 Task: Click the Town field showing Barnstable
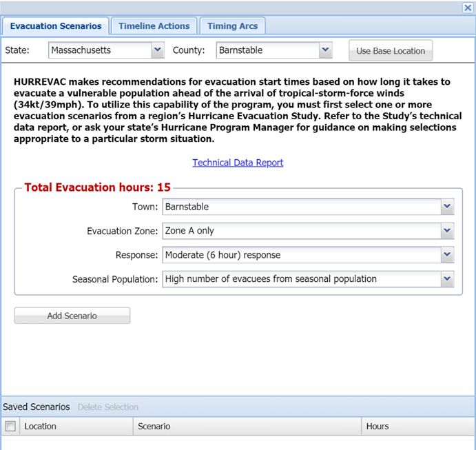pos(302,207)
